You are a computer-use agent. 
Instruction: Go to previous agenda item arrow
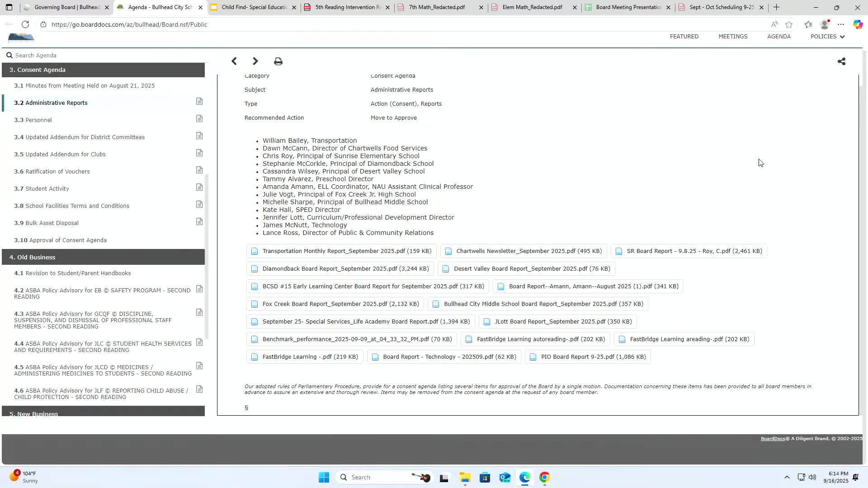click(x=234, y=61)
